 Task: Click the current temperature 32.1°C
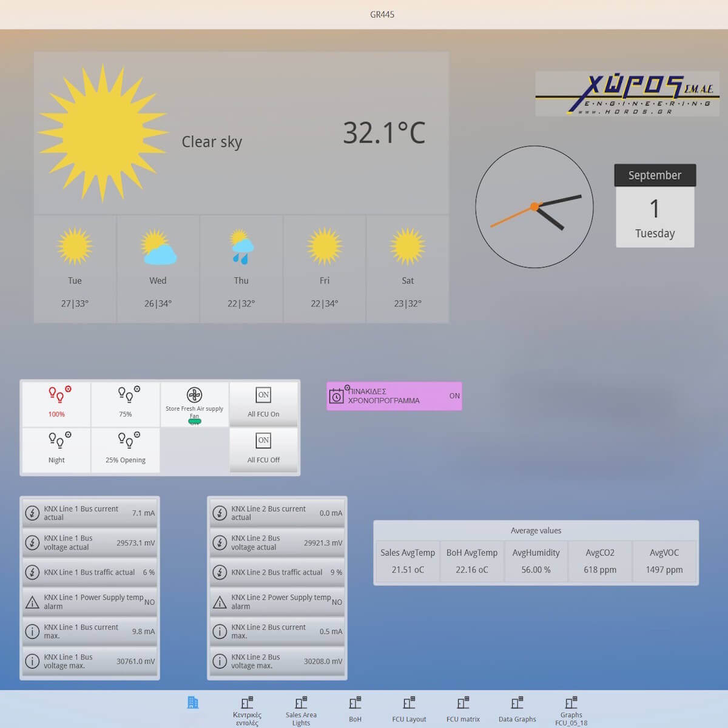(x=384, y=133)
